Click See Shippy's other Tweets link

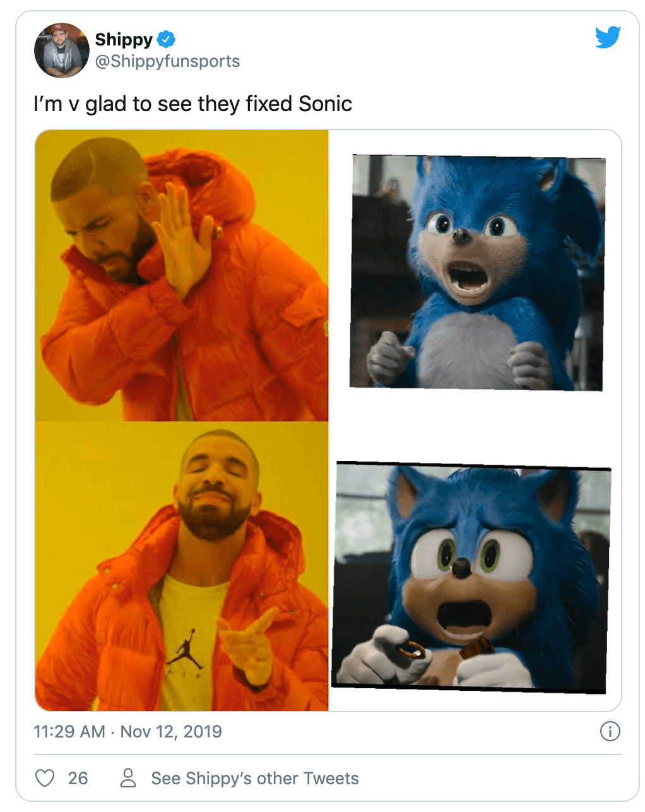pyautogui.click(x=255, y=778)
